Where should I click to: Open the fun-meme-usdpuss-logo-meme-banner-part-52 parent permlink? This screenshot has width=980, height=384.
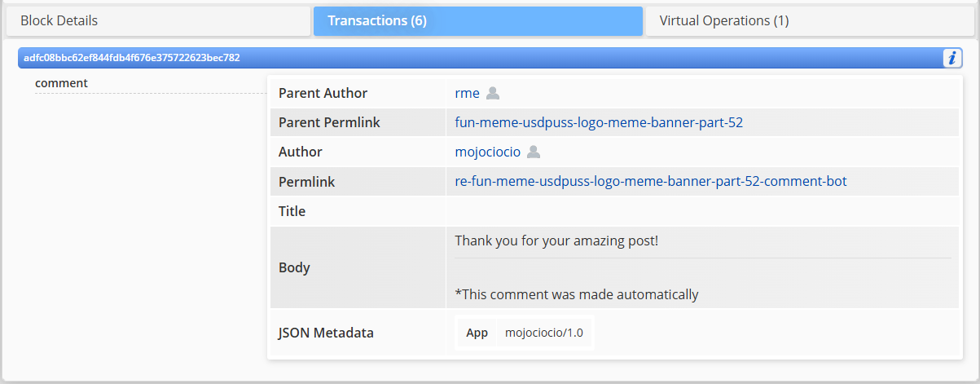(x=599, y=122)
